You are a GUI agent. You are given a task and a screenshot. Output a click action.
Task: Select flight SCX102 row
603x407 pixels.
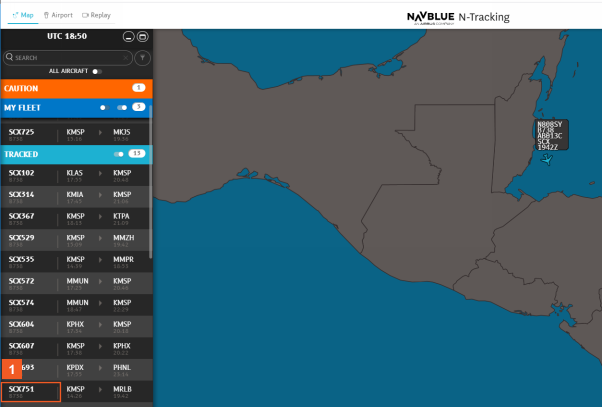(75, 175)
